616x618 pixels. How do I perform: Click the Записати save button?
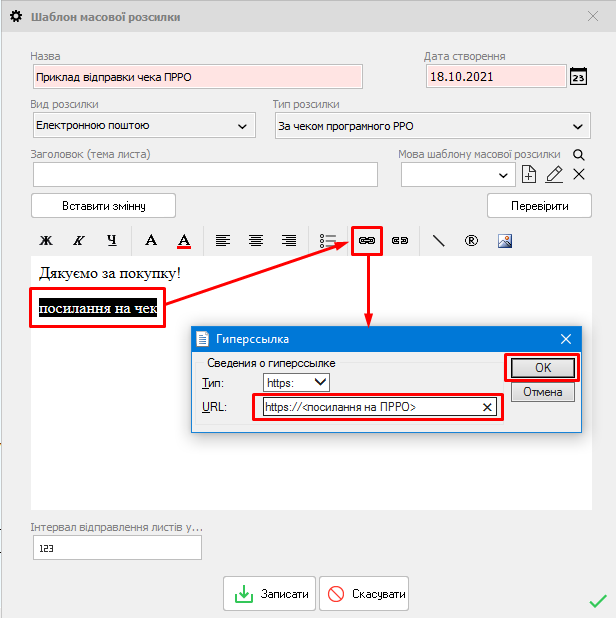pos(270,593)
